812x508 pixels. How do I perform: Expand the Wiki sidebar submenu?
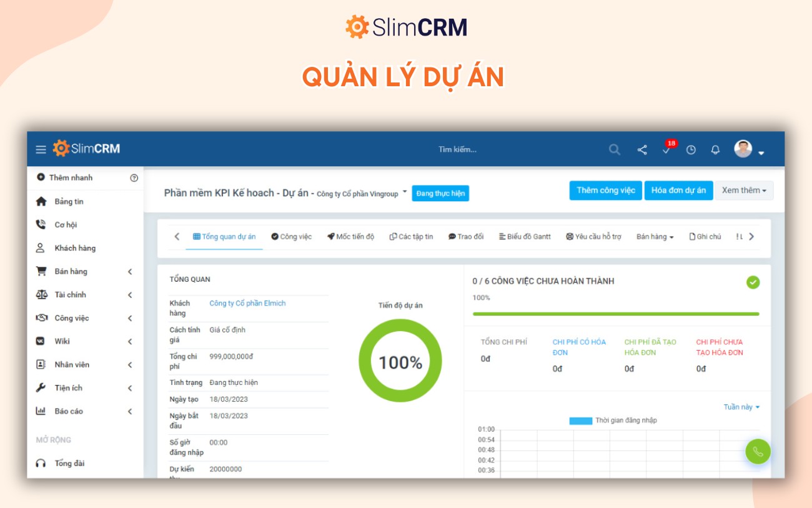tap(130, 341)
